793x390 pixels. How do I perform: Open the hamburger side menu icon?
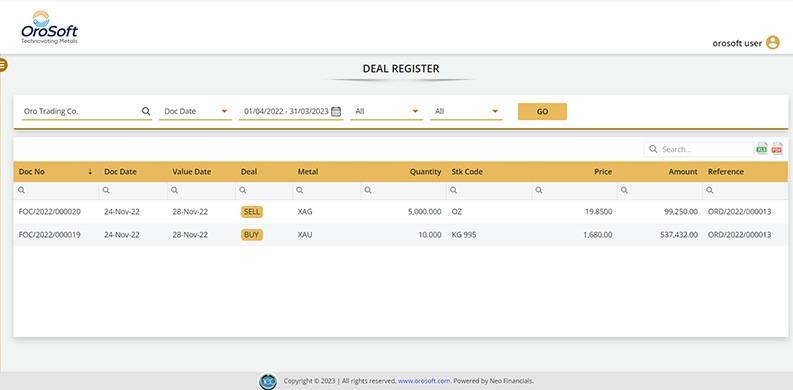click(x=3, y=65)
